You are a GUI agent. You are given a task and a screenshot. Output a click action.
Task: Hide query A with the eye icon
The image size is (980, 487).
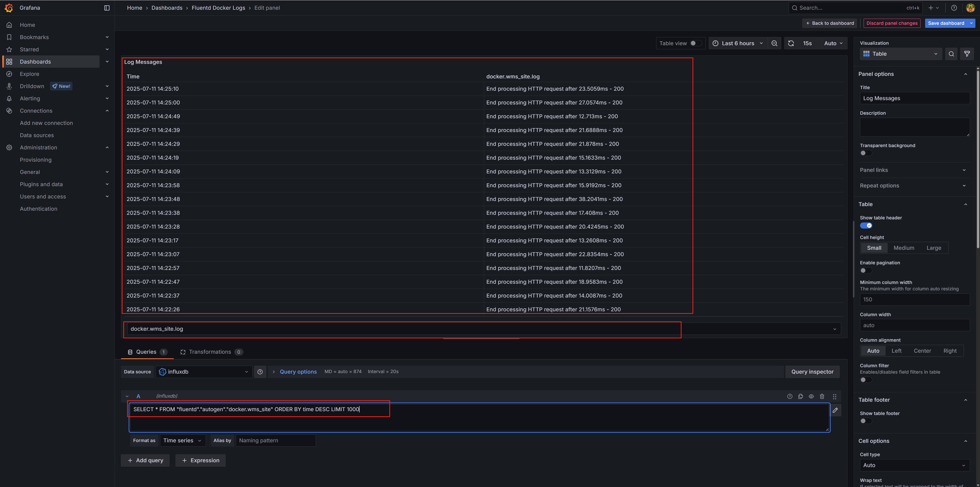pos(811,396)
